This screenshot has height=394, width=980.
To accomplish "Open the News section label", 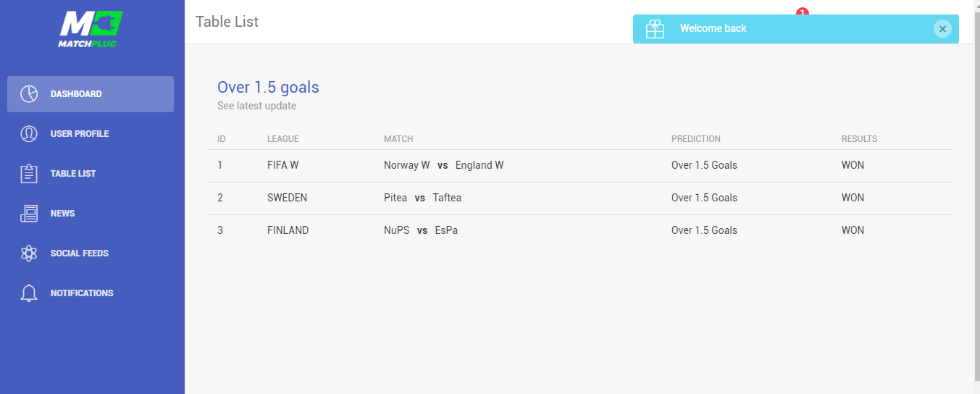I will pyautogui.click(x=62, y=214).
